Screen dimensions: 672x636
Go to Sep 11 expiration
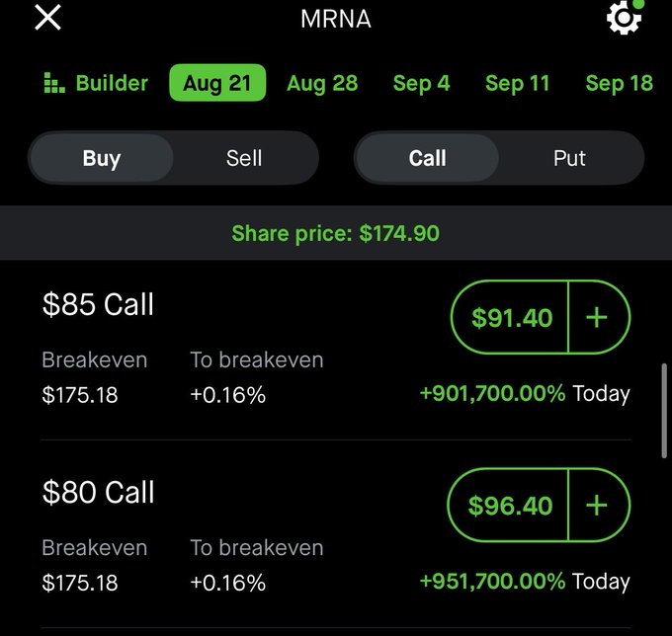517,83
